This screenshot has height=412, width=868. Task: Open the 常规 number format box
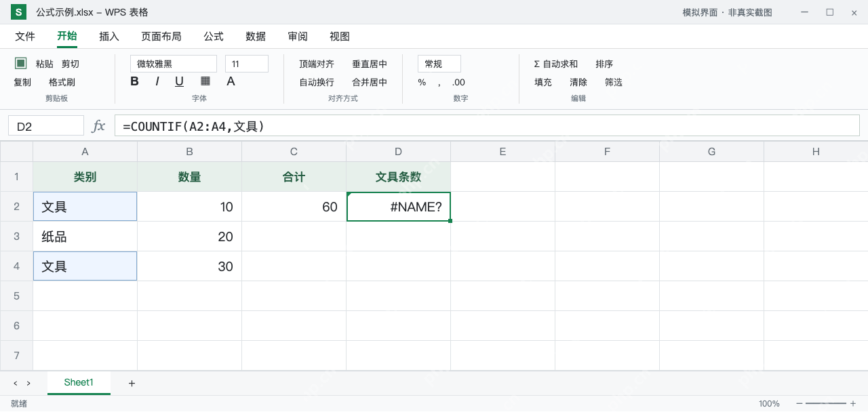[x=439, y=64]
